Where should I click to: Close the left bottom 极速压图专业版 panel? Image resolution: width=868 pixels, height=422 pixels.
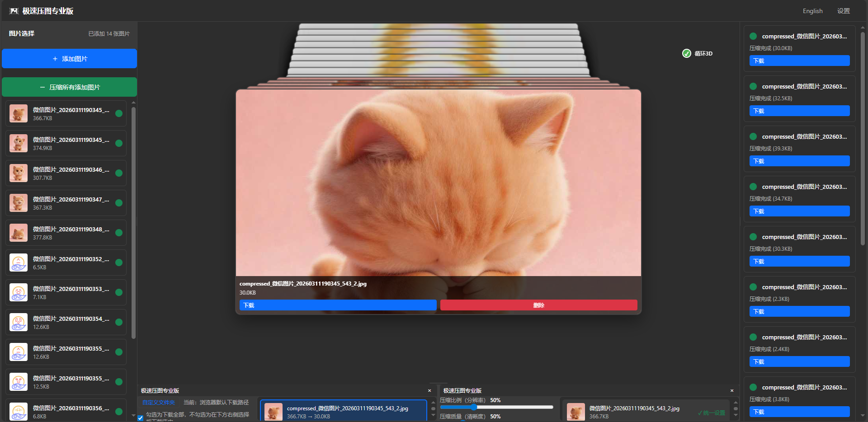[x=429, y=390]
